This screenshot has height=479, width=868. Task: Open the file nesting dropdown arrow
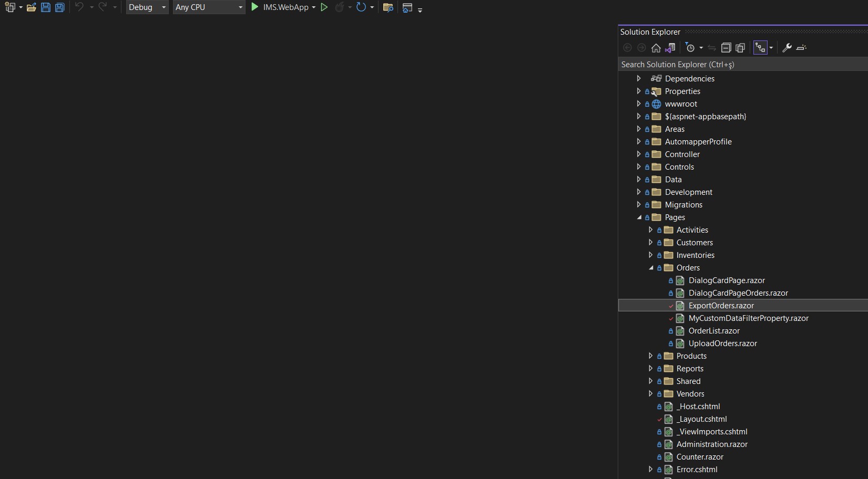pyautogui.click(x=771, y=48)
